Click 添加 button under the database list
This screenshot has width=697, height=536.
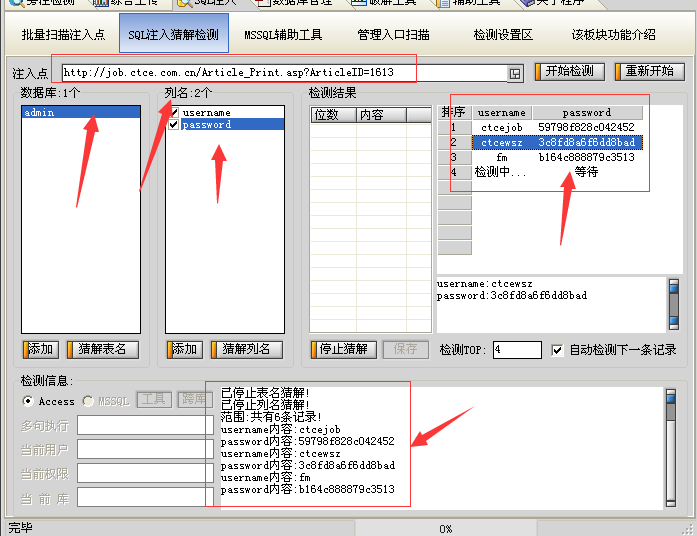click(40, 349)
